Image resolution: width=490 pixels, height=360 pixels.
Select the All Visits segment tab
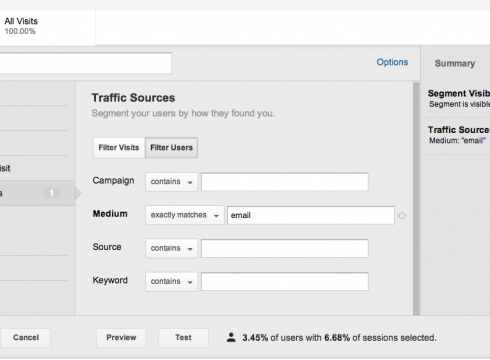pos(47,27)
